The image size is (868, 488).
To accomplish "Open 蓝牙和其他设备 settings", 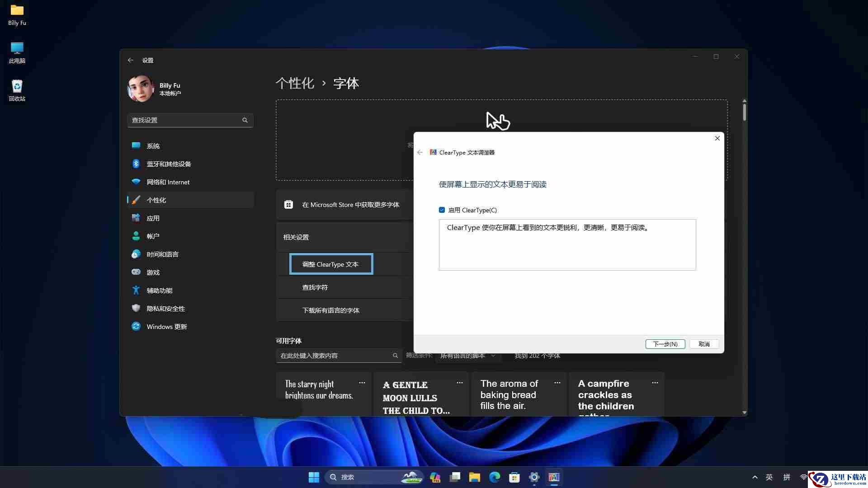I will (x=190, y=164).
